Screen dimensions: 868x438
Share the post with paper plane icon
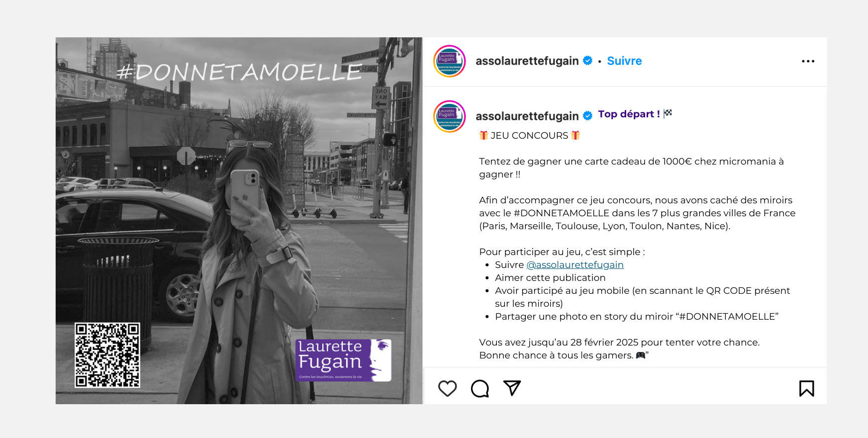coord(512,388)
